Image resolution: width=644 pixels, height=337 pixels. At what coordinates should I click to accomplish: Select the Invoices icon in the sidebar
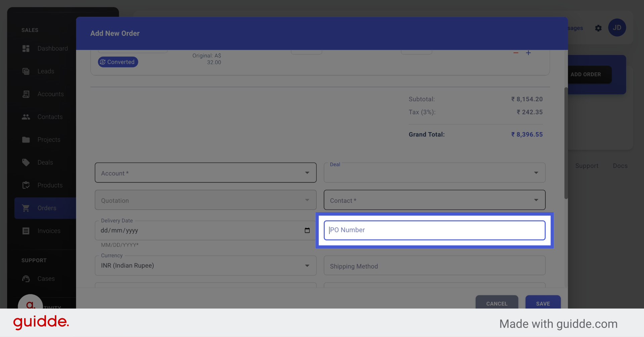coord(26,231)
